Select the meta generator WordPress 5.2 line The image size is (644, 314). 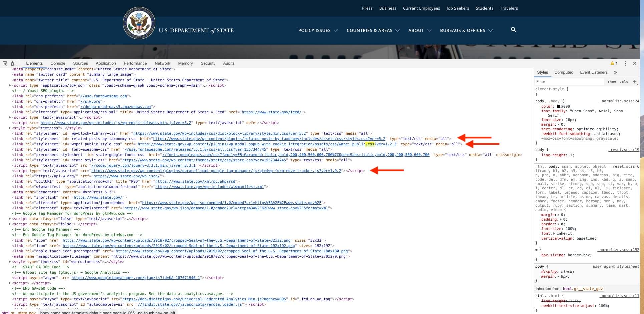click(x=64, y=192)
